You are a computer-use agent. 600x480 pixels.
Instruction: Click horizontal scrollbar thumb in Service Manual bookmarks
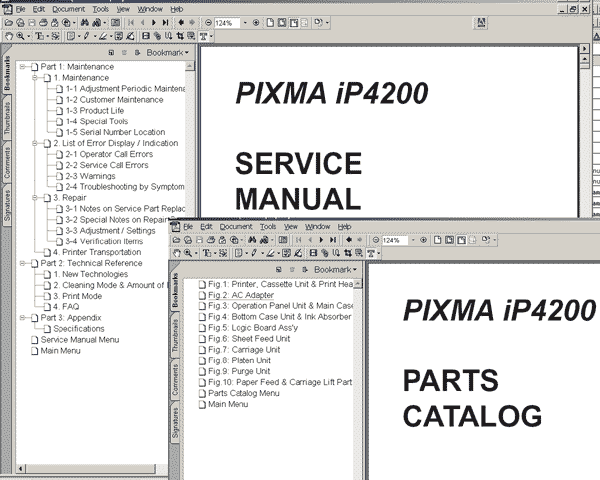(90, 469)
